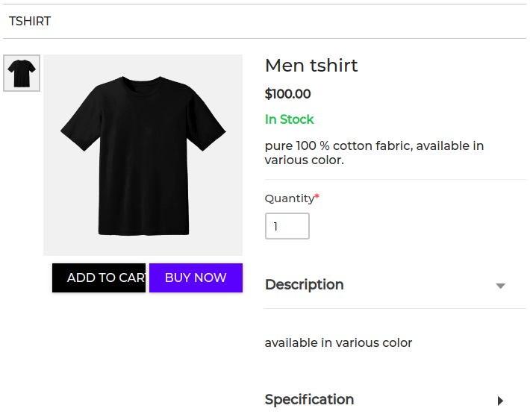Click the Quantity field label
The width and height of the screenshot is (530, 420).
coord(290,198)
